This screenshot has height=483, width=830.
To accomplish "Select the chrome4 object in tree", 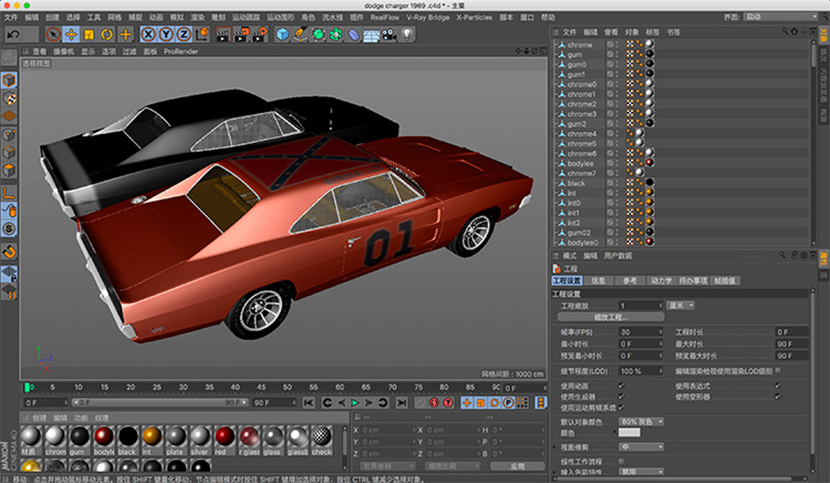I will click(581, 133).
